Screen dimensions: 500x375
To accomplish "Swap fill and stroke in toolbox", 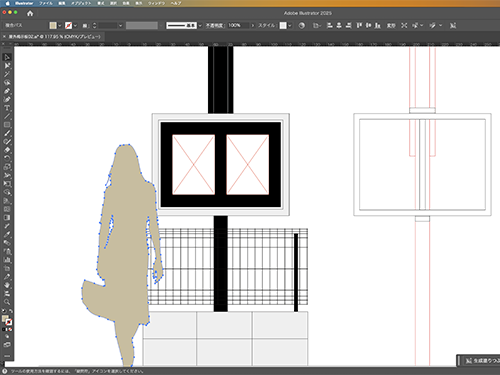I will click(11, 311).
